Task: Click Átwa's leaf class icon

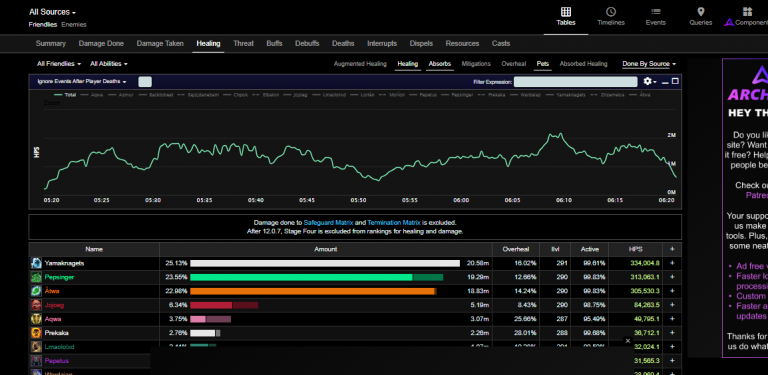Action: pyautogui.click(x=36, y=291)
